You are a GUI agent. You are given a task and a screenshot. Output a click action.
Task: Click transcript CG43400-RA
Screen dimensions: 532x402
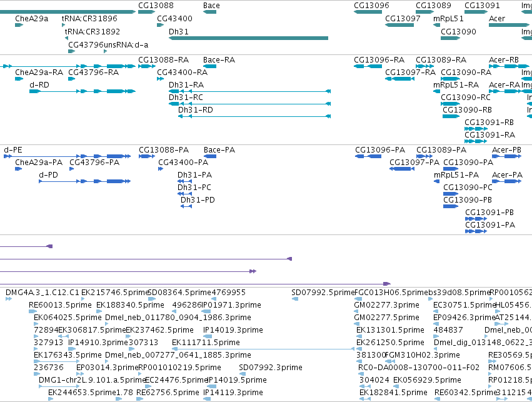(182, 72)
